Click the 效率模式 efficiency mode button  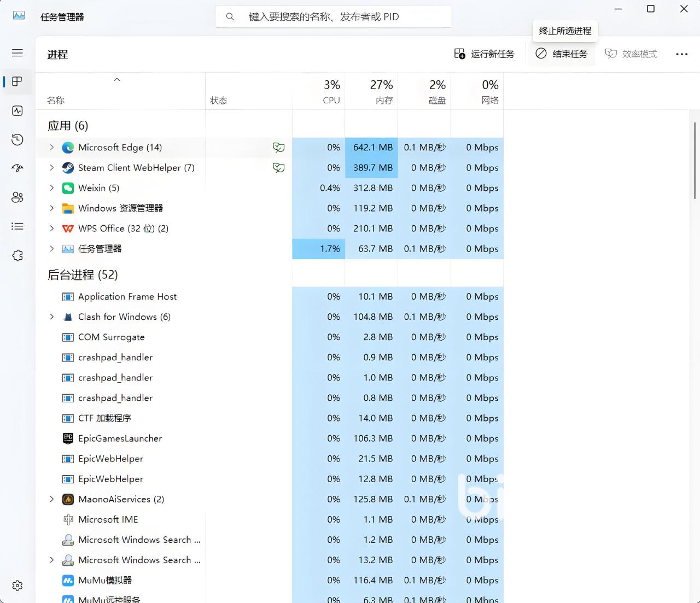[x=631, y=54]
